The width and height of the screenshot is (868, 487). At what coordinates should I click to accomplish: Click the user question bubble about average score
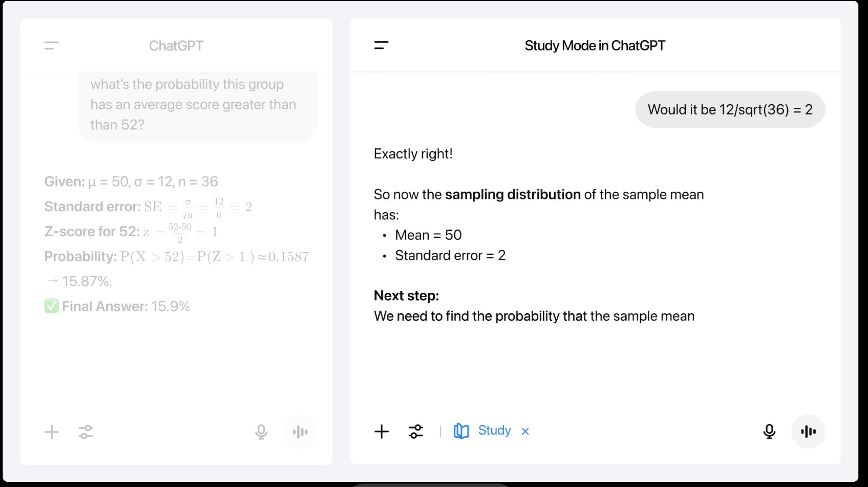[198, 105]
